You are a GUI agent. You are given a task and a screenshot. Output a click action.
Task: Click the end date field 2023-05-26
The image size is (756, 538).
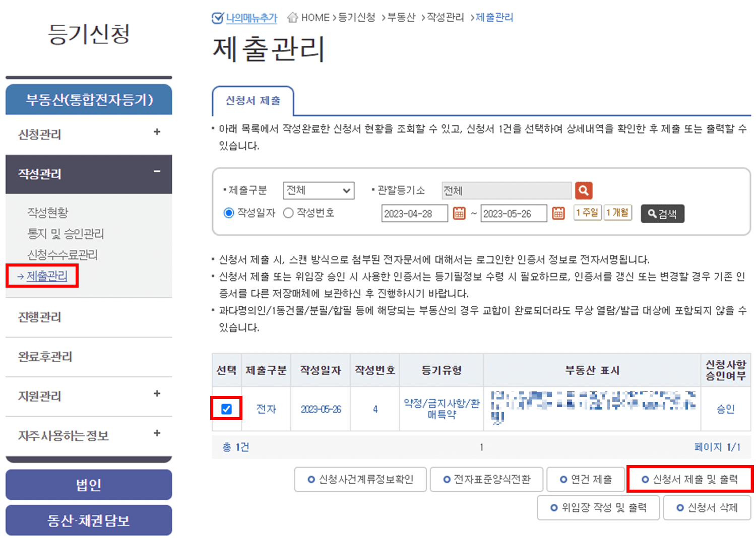click(514, 214)
